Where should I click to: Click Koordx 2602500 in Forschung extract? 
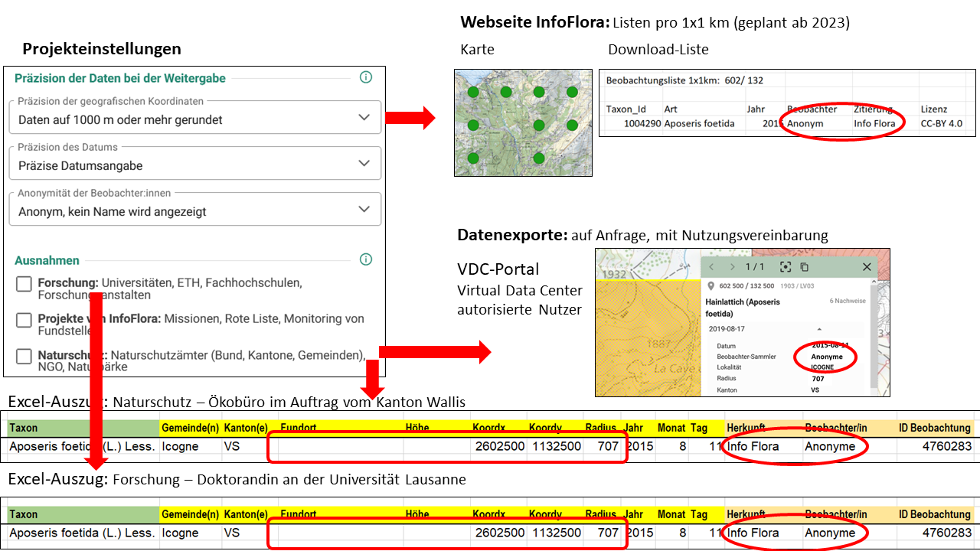coord(500,533)
